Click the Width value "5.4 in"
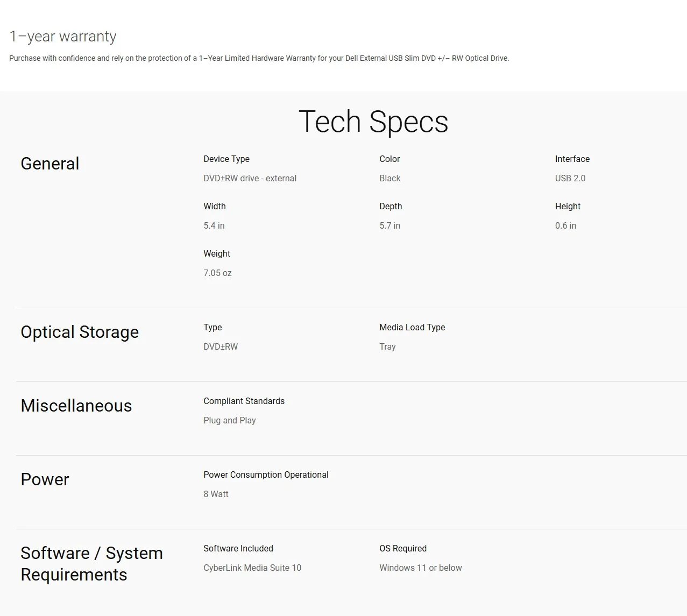Image resolution: width=687 pixels, height=616 pixels. (214, 226)
